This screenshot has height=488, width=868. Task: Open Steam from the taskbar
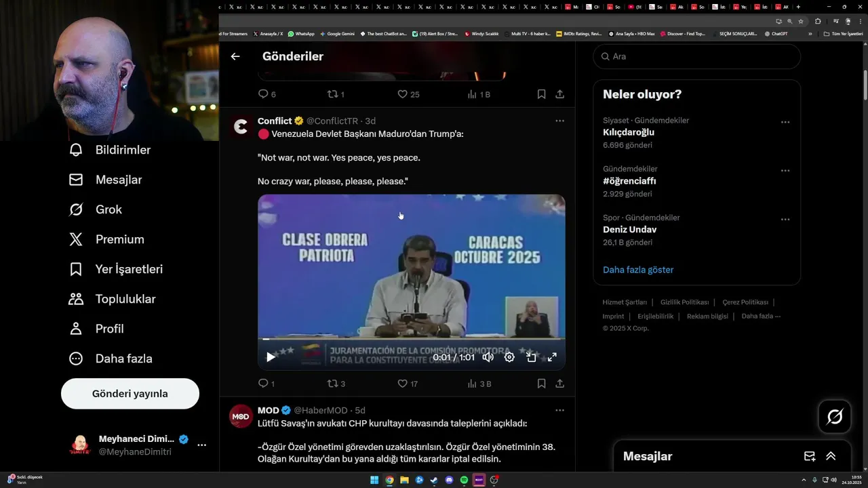[434, 480]
